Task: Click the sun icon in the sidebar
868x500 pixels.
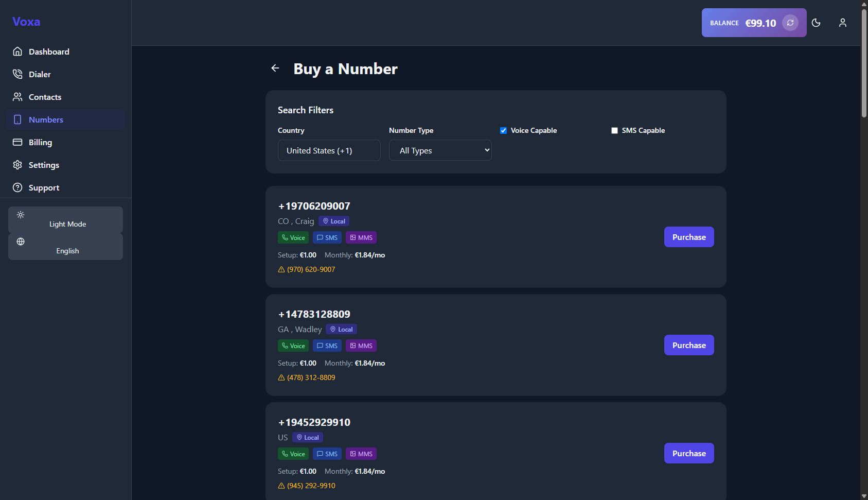Action: click(x=21, y=215)
